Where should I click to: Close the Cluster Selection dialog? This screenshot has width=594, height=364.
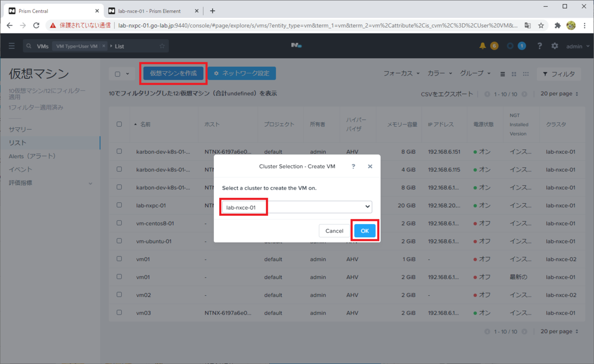[x=370, y=167]
